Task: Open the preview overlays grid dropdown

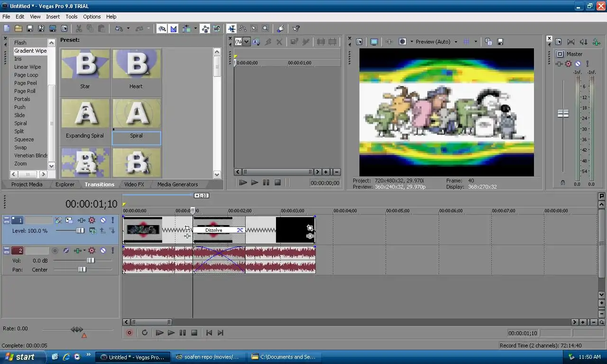Action: click(x=476, y=42)
